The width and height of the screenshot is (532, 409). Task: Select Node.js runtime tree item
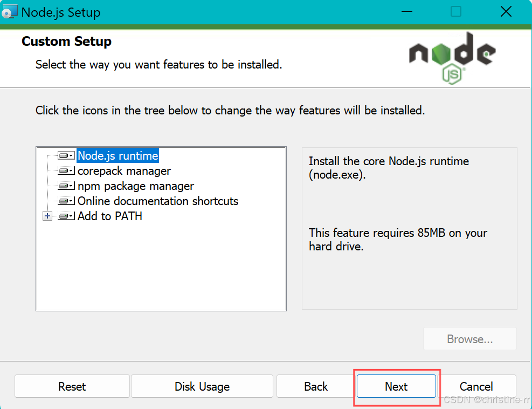pos(118,155)
